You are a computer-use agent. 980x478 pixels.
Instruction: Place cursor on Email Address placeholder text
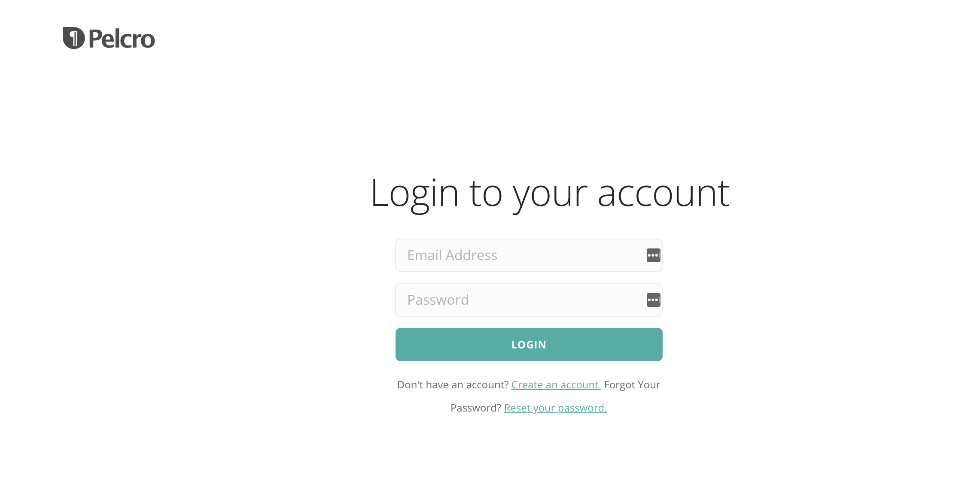coord(452,255)
